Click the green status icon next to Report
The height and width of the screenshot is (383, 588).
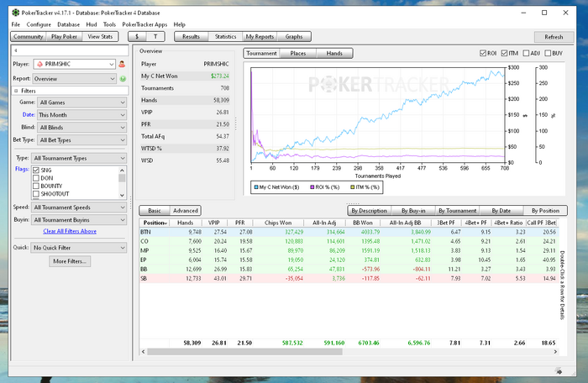[x=123, y=79]
